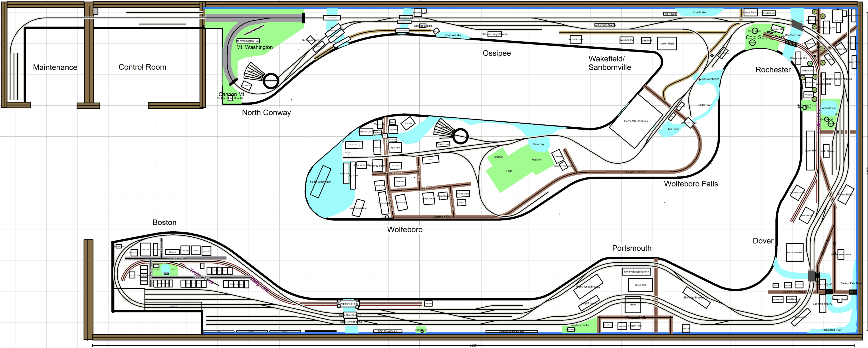Click the Back Bay water label

coord(539,144)
